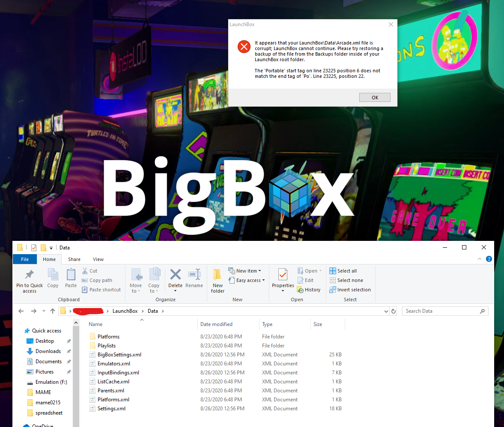Screen dimensions: 504x427
Task: Click the Back navigation arrow
Action: [21, 311]
